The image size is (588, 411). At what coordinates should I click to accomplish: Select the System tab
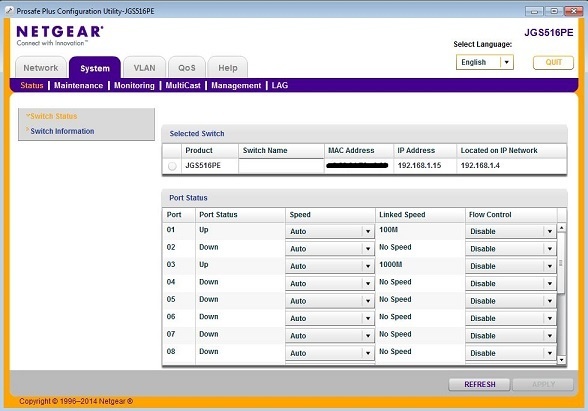tap(95, 68)
